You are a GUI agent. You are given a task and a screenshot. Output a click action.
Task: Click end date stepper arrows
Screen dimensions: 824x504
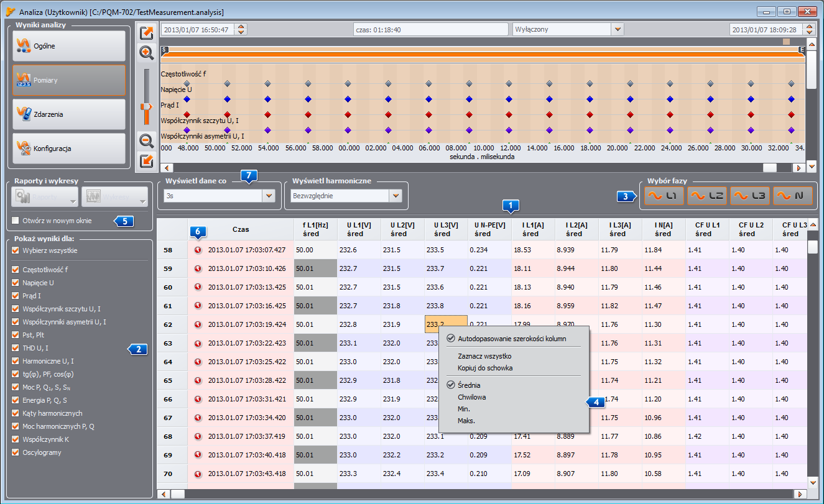point(808,29)
